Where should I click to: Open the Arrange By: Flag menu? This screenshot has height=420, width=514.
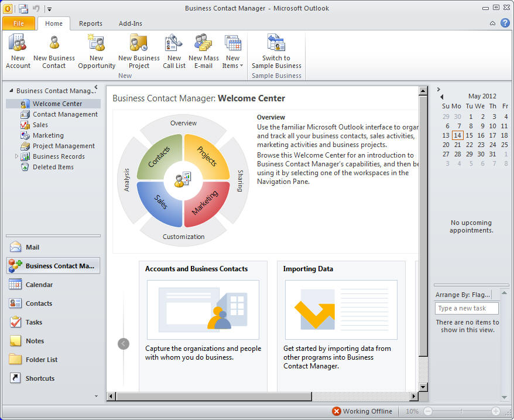pos(462,295)
